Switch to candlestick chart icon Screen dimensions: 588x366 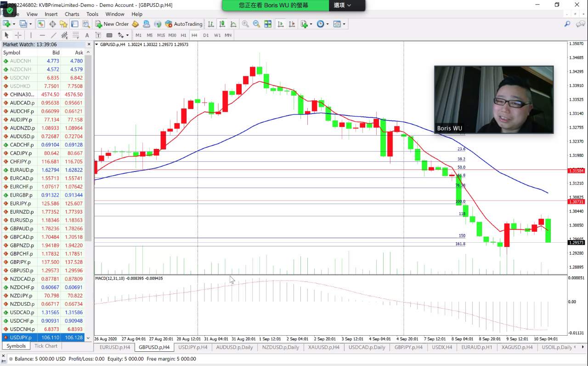click(222, 24)
